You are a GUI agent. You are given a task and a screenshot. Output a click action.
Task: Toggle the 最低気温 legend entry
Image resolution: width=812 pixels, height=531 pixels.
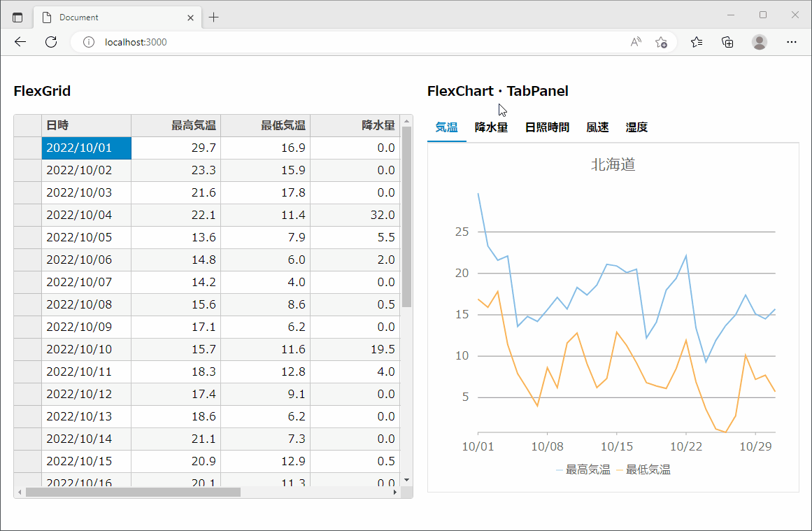tap(643, 470)
